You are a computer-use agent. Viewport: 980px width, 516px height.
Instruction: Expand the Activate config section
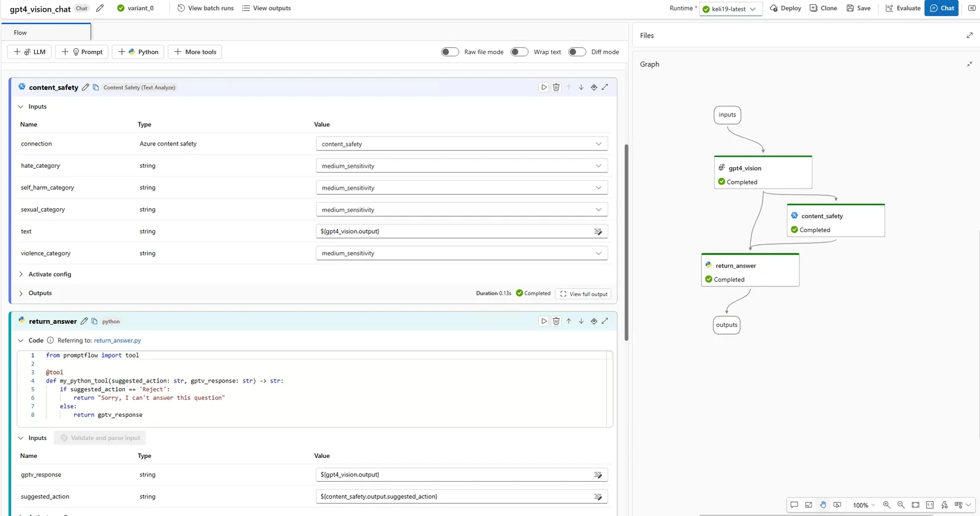pyautogui.click(x=50, y=274)
